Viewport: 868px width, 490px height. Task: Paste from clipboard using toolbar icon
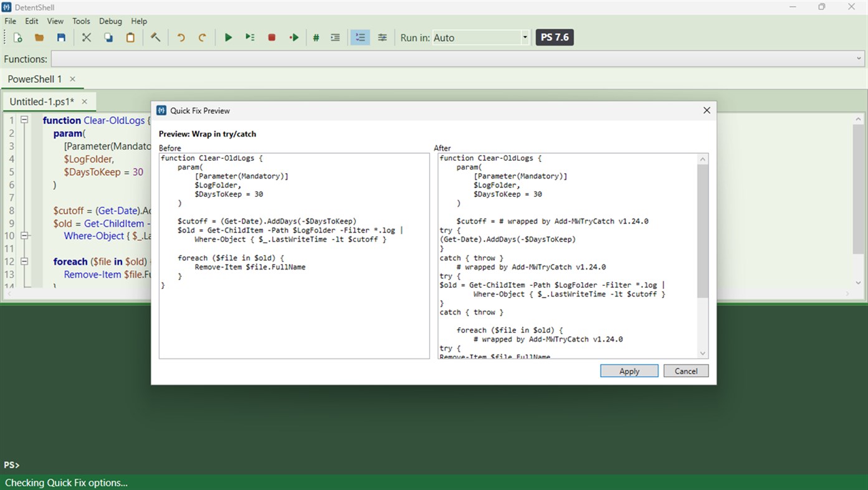point(130,37)
